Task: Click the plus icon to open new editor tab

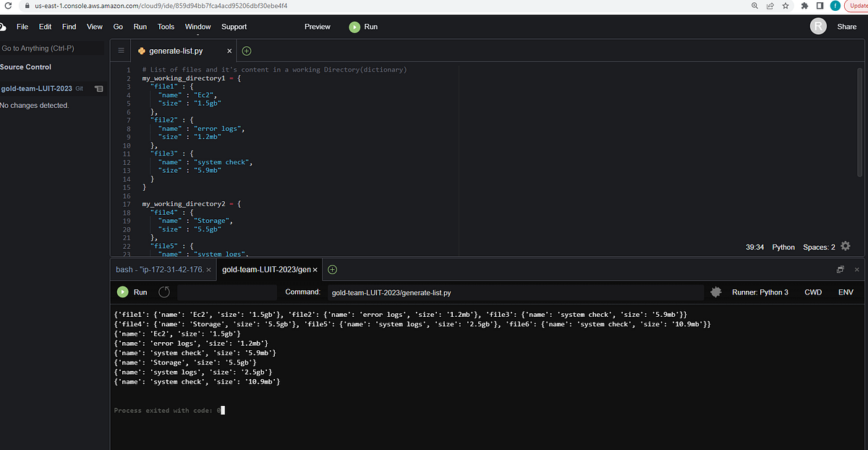Action: [x=246, y=51]
